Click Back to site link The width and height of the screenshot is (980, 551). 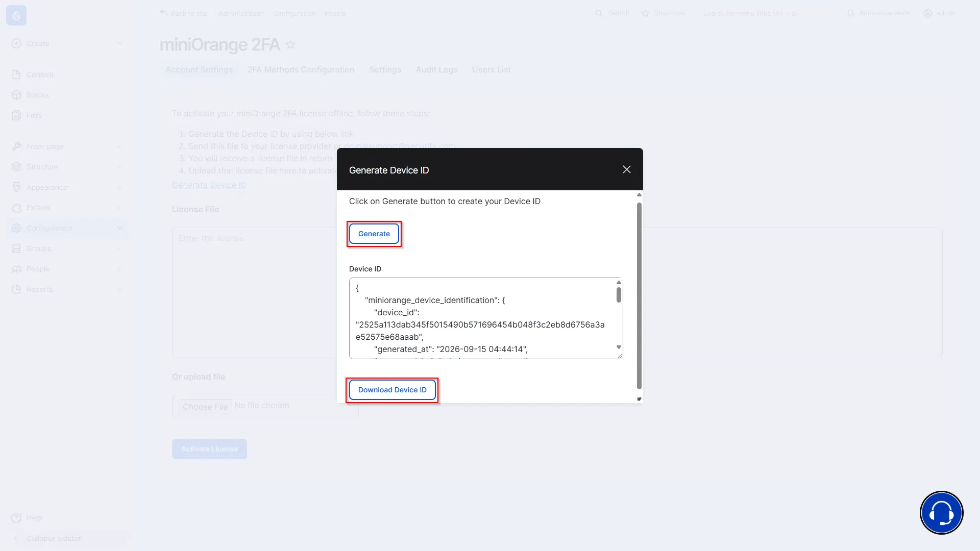[184, 13]
